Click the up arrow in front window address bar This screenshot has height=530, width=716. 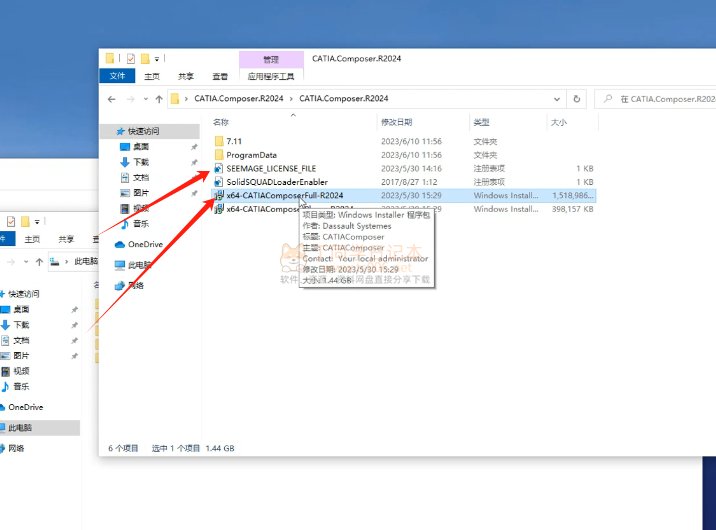coord(157,99)
